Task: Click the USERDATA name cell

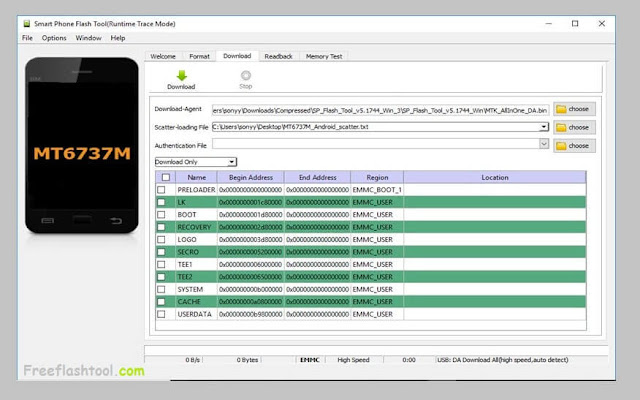Action: [196, 314]
